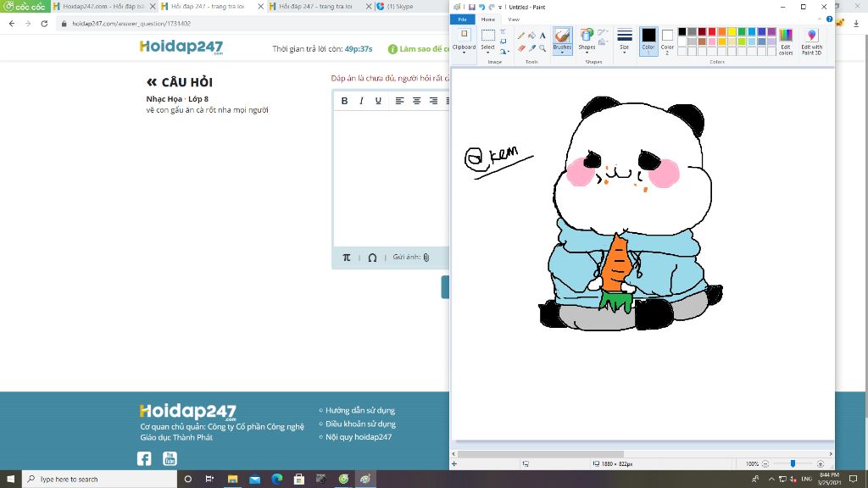This screenshot has width=868, height=488.
Task: Open the Rotate dropdown in Image group
Action: click(504, 52)
